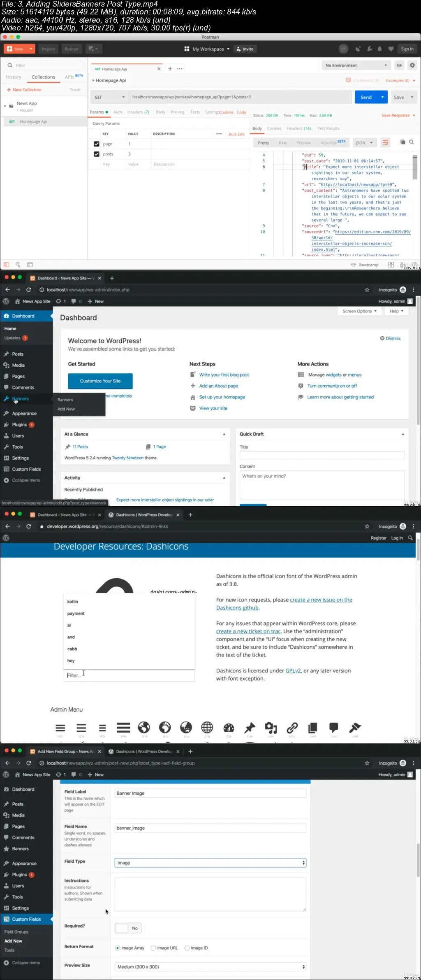Open the No Environment dropdown
Viewport: 421px width, 980px height.
(356, 65)
